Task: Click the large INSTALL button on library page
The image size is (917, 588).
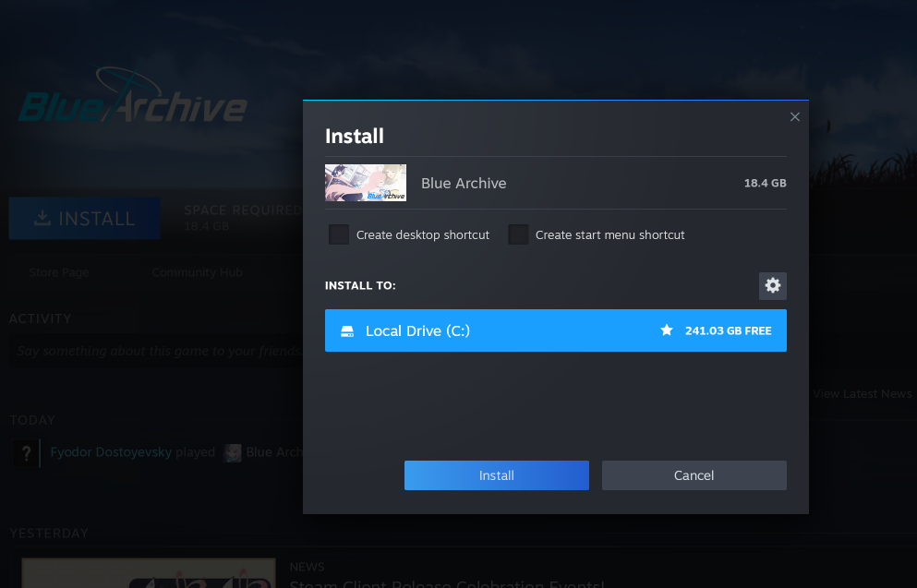Action: (84, 218)
